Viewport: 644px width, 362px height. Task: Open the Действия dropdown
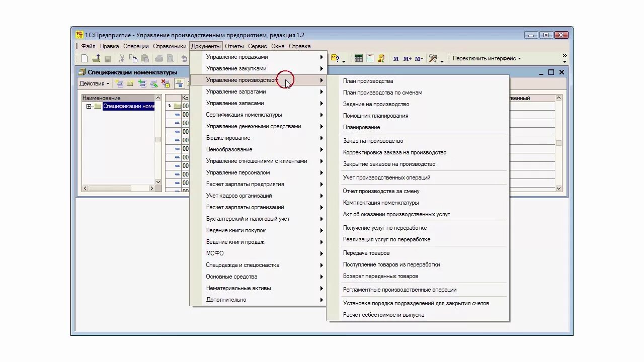point(94,83)
